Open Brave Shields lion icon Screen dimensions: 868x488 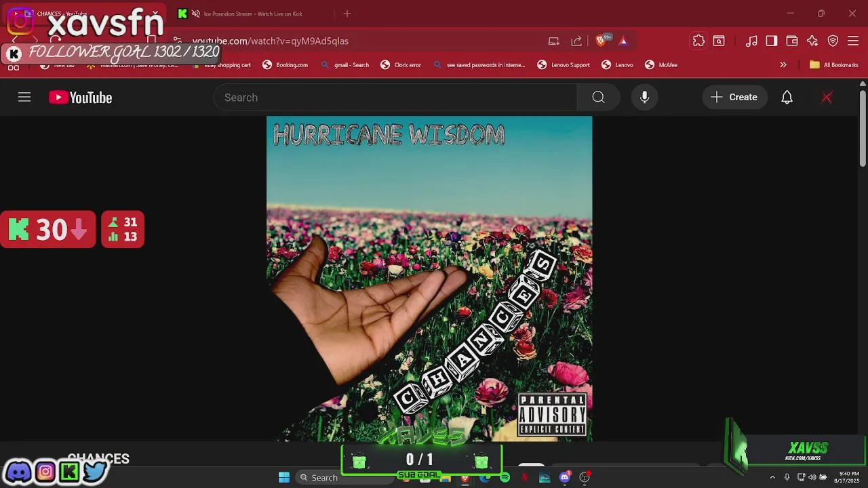(601, 41)
